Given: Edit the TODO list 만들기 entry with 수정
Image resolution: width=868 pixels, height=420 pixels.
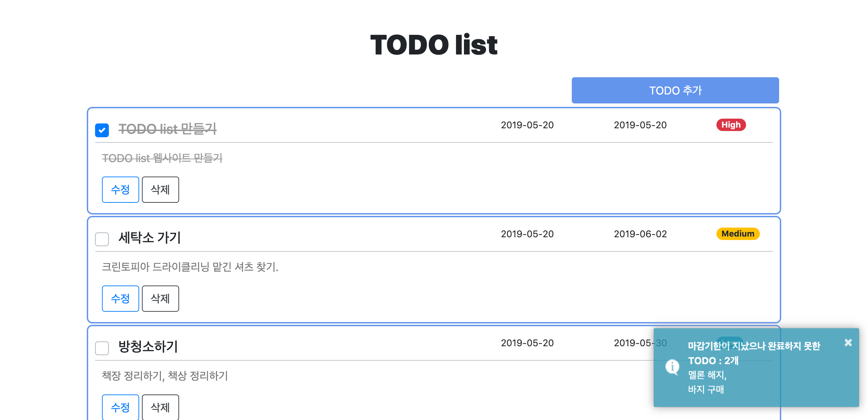Looking at the screenshot, I should pyautogui.click(x=120, y=189).
